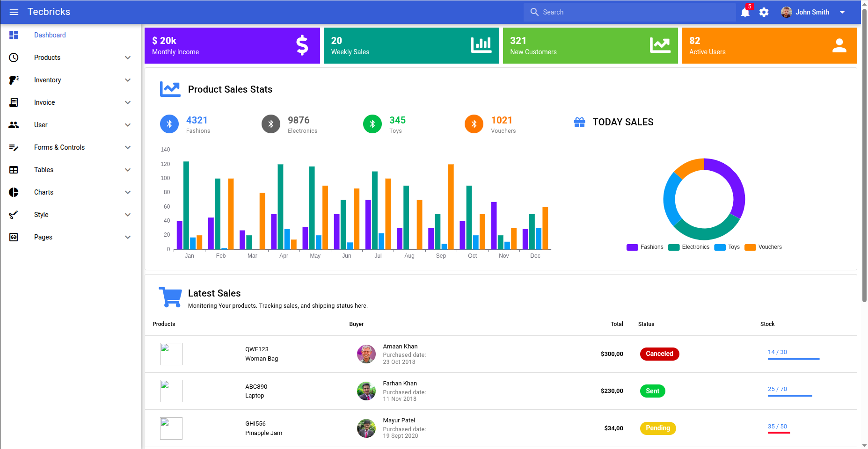Click the shopping cart icon by Latest Sales

(170, 297)
